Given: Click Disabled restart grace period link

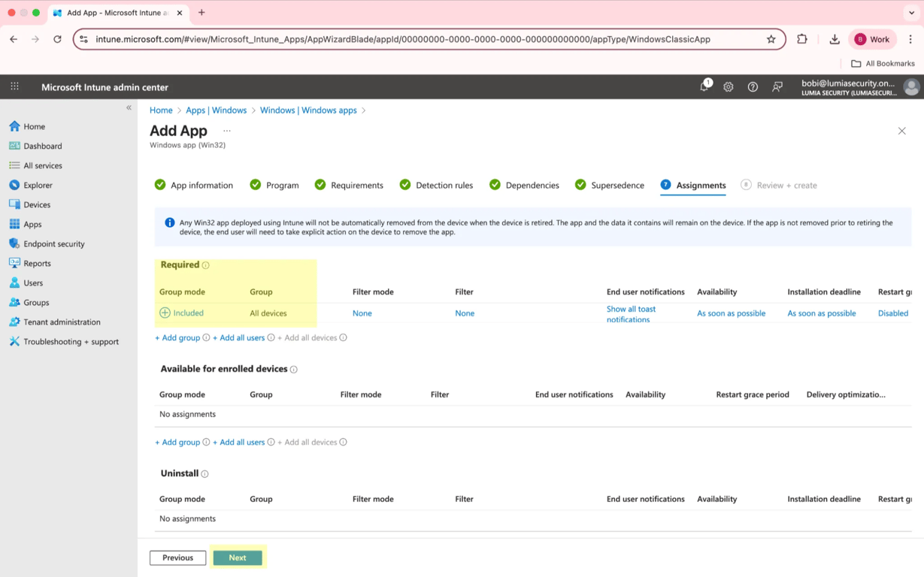Looking at the screenshot, I should (x=893, y=313).
